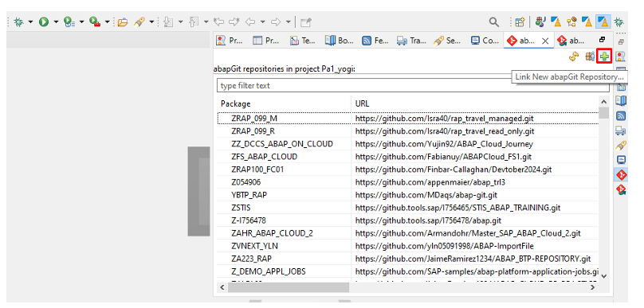
Task: Close the active abapGit Repositories tab
Action: point(545,41)
